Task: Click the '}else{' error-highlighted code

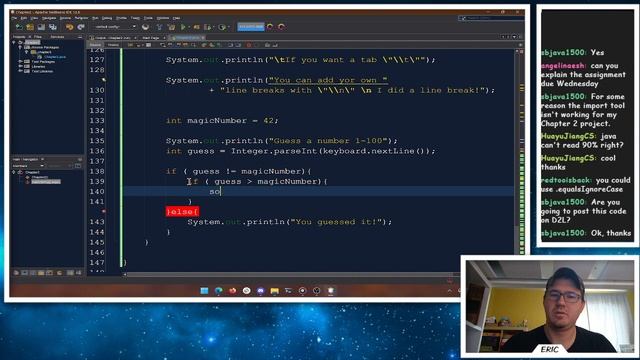Action: [182, 211]
